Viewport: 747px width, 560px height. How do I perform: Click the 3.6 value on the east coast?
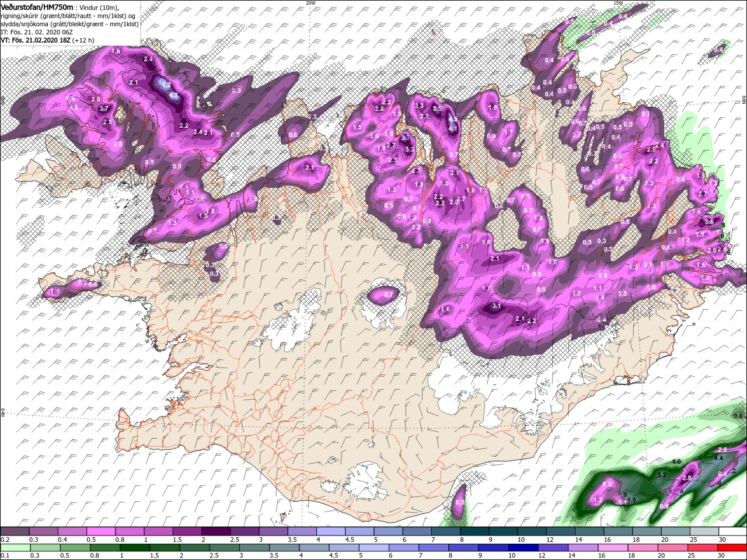point(709,222)
